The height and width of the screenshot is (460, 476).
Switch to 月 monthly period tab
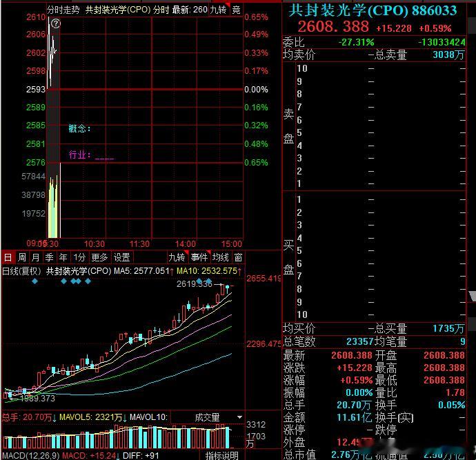(35, 258)
